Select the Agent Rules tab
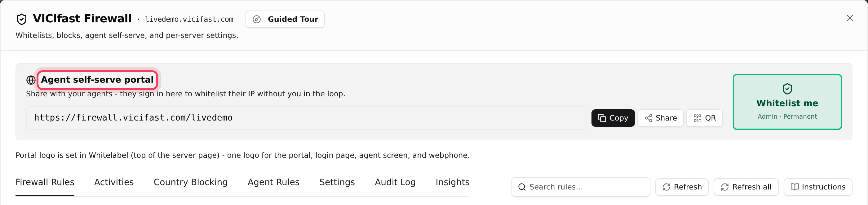This screenshot has height=205, width=868. (274, 182)
